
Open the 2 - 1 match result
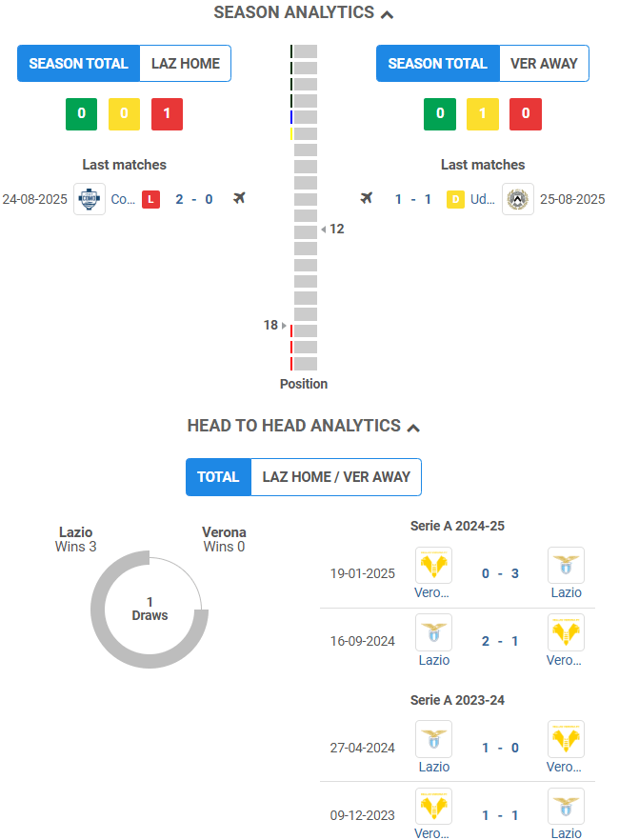(500, 641)
